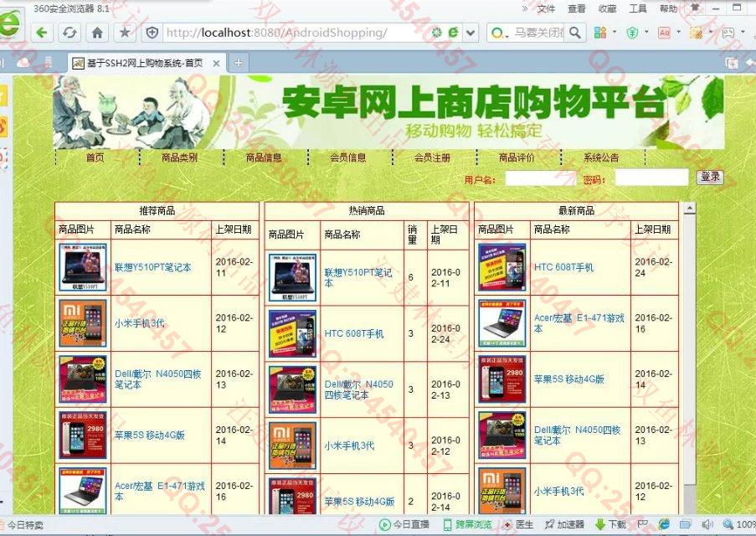Open Acer宏基 E1-471游戏本 link in 推荐商品
The height and width of the screenshot is (536, 756).
tap(160, 491)
